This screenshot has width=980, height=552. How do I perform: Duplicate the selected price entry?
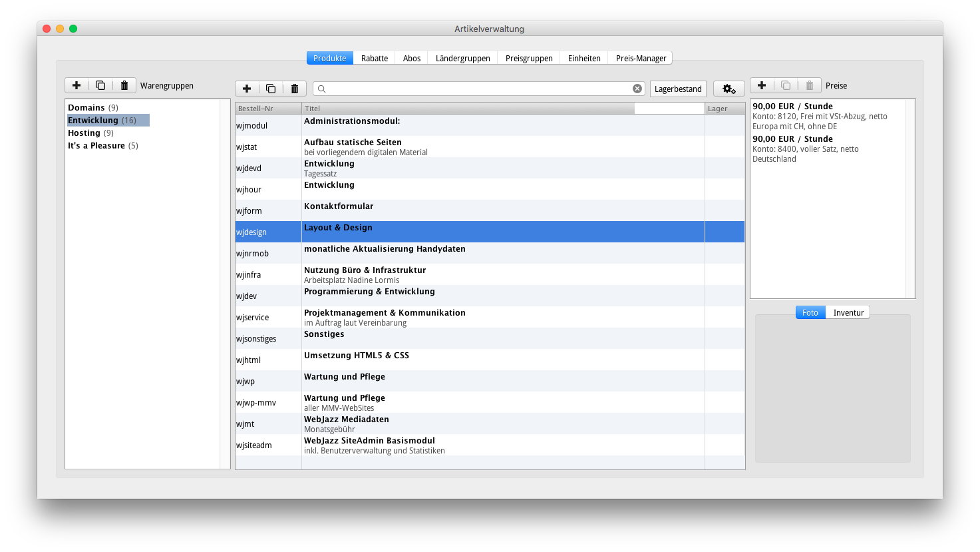coord(786,85)
